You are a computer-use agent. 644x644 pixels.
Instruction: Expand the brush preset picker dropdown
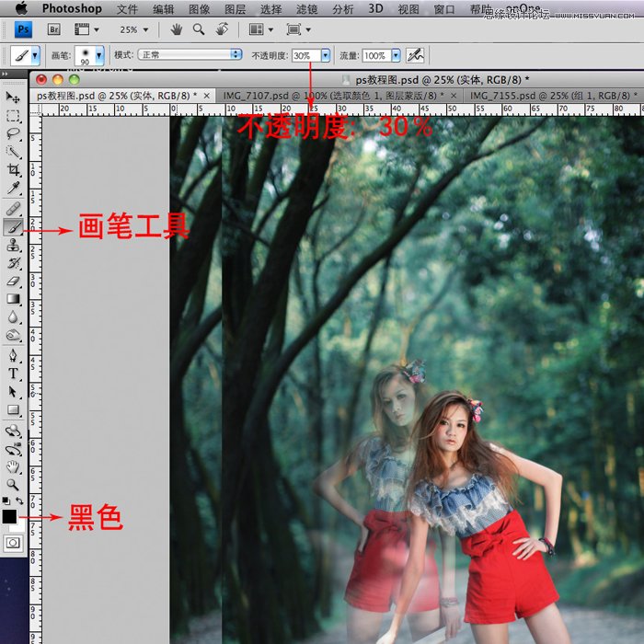(x=99, y=55)
